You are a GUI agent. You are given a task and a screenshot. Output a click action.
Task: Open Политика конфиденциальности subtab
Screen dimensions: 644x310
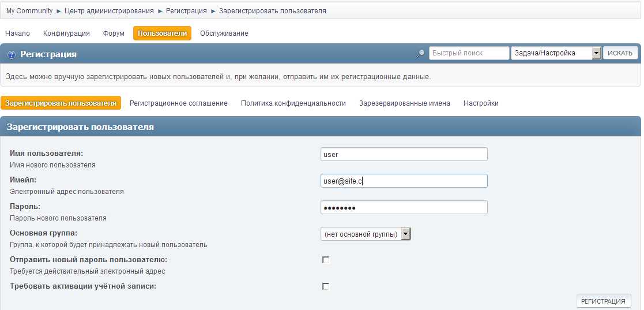[x=293, y=103]
